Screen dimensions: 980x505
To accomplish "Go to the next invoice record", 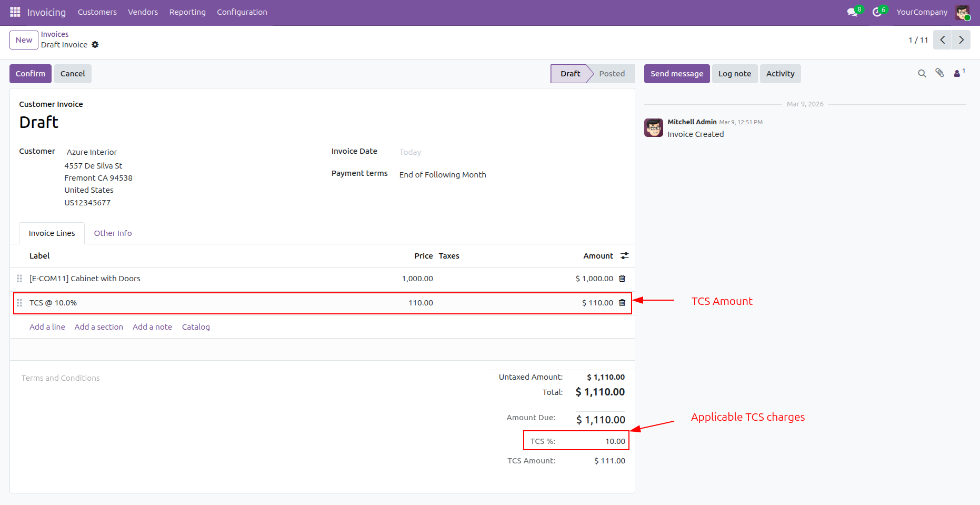I will click(961, 40).
